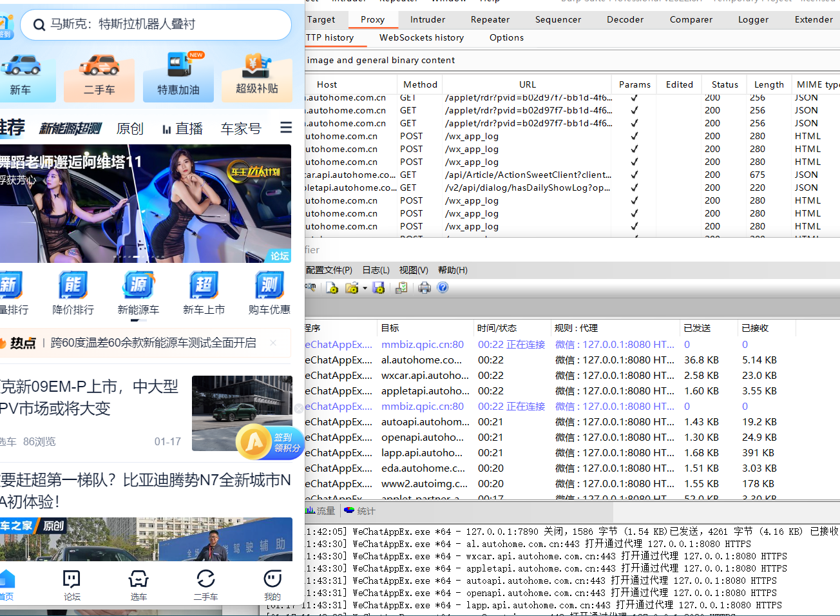Sort Proxifier connections by 已发送 column
The height and width of the screenshot is (616, 840).
[x=709, y=328]
